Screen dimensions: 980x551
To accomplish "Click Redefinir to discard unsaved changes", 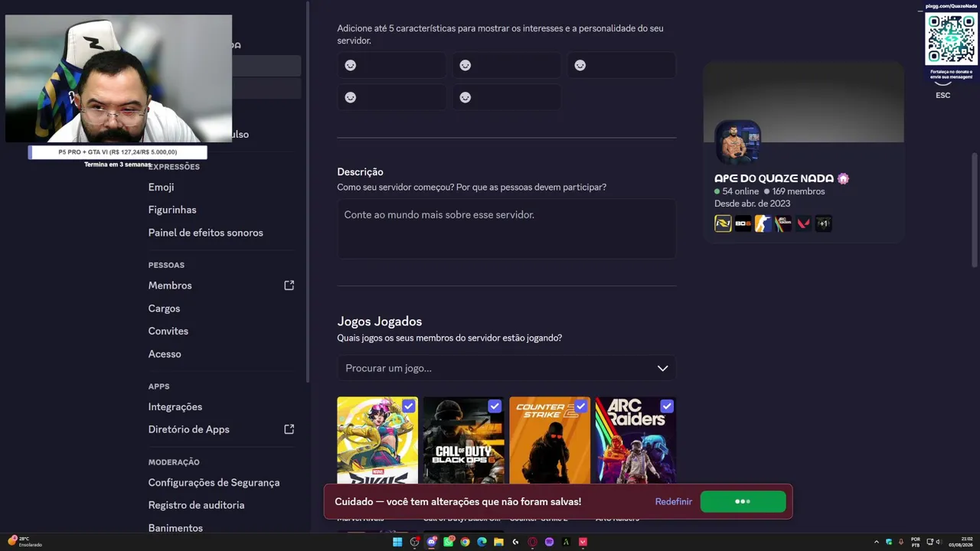I will point(674,502).
